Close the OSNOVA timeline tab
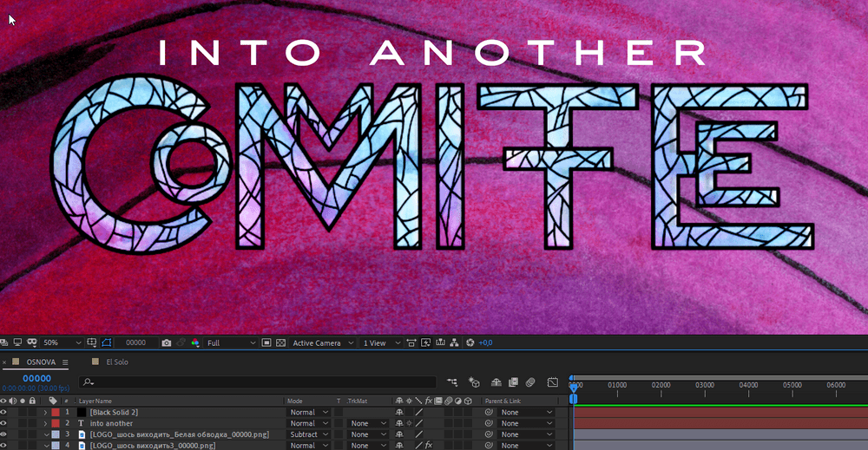868x450 pixels. pyautogui.click(x=4, y=362)
